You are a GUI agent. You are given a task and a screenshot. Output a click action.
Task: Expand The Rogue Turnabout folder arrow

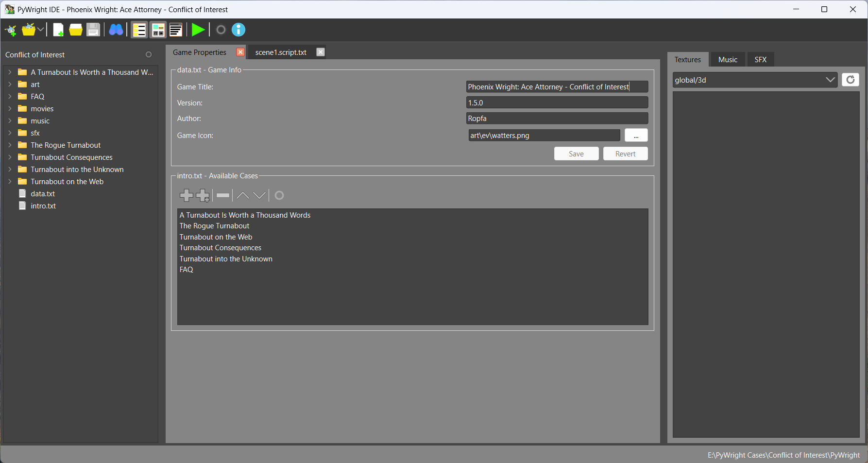(10, 145)
